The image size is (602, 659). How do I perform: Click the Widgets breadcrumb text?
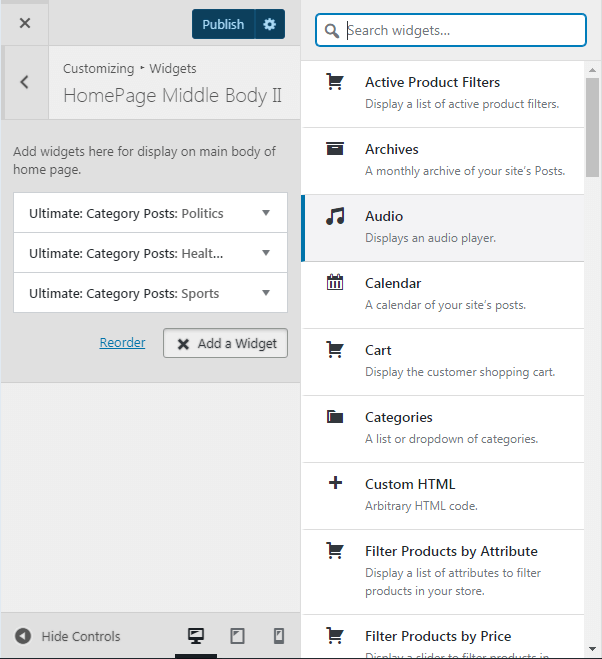(x=173, y=69)
